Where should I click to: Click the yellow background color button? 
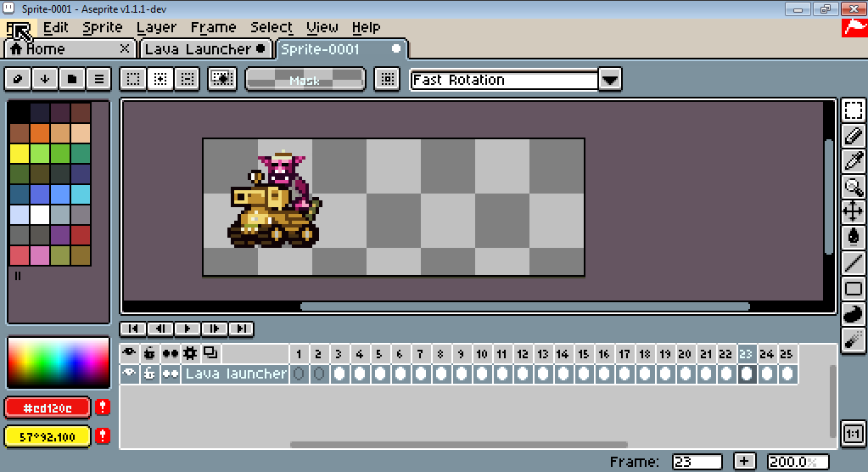point(48,436)
